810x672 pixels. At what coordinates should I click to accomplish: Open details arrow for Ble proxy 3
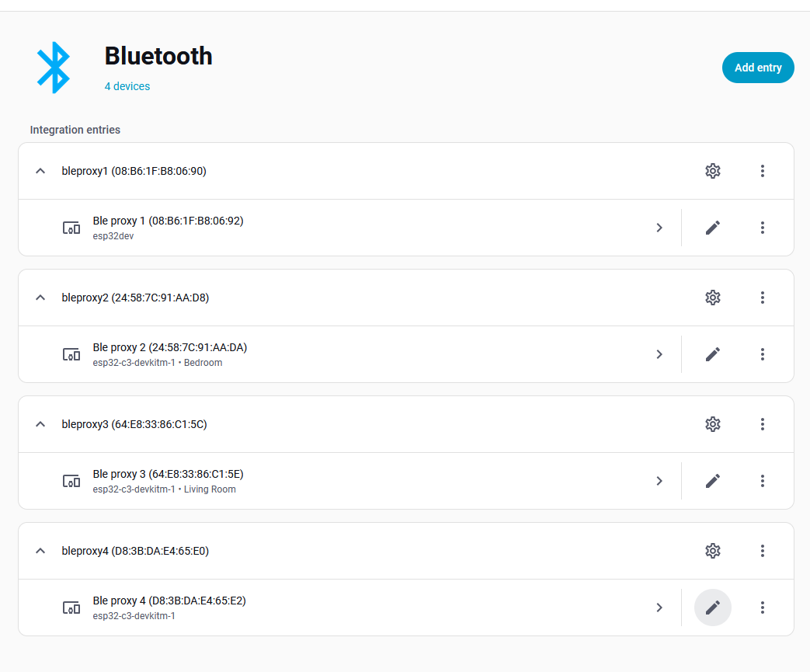pos(659,481)
